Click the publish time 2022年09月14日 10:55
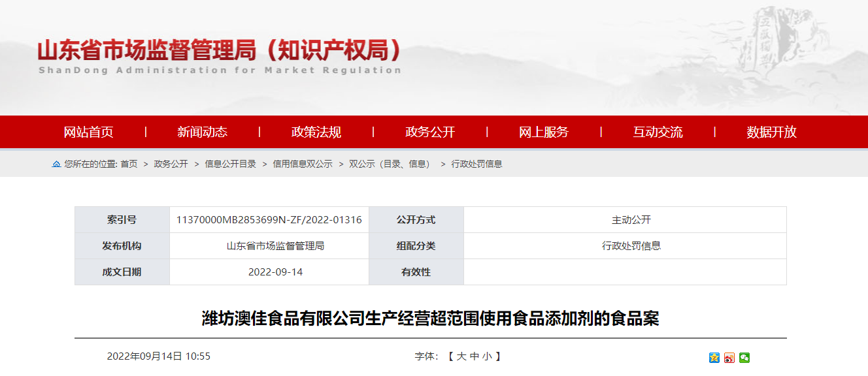 click(159, 356)
